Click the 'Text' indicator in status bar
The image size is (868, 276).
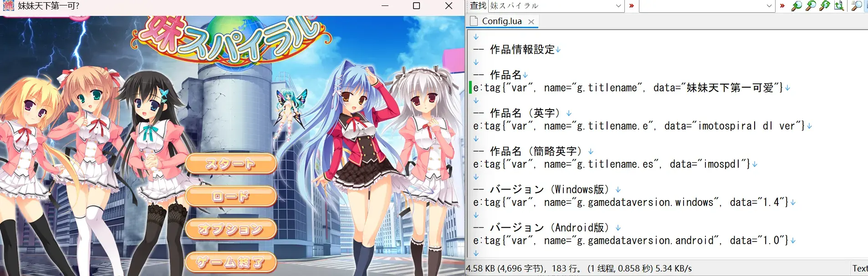860,269
